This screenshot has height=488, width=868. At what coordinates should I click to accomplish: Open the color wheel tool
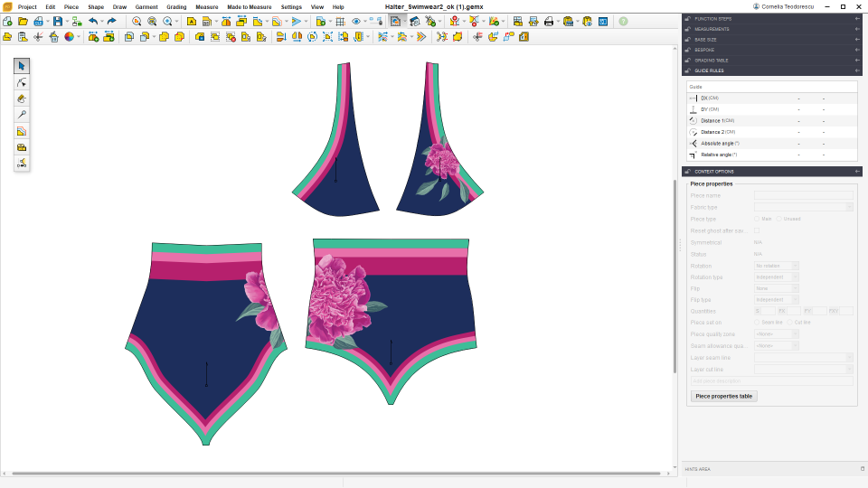(69, 37)
